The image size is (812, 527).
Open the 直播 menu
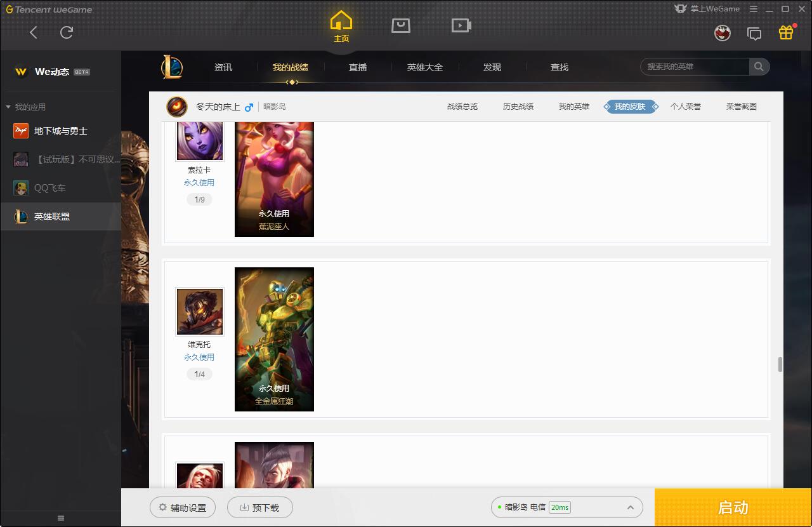[x=358, y=67]
